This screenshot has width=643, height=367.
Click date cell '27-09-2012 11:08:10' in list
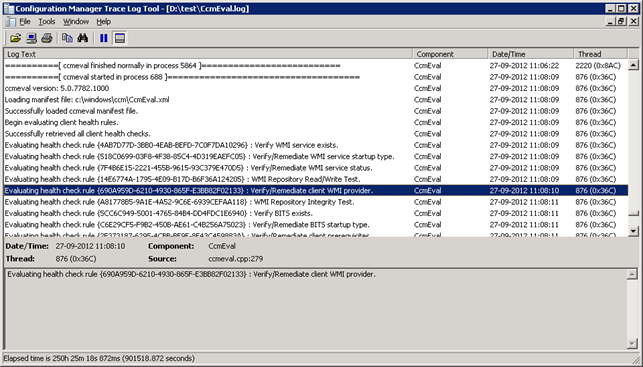[524, 191]
